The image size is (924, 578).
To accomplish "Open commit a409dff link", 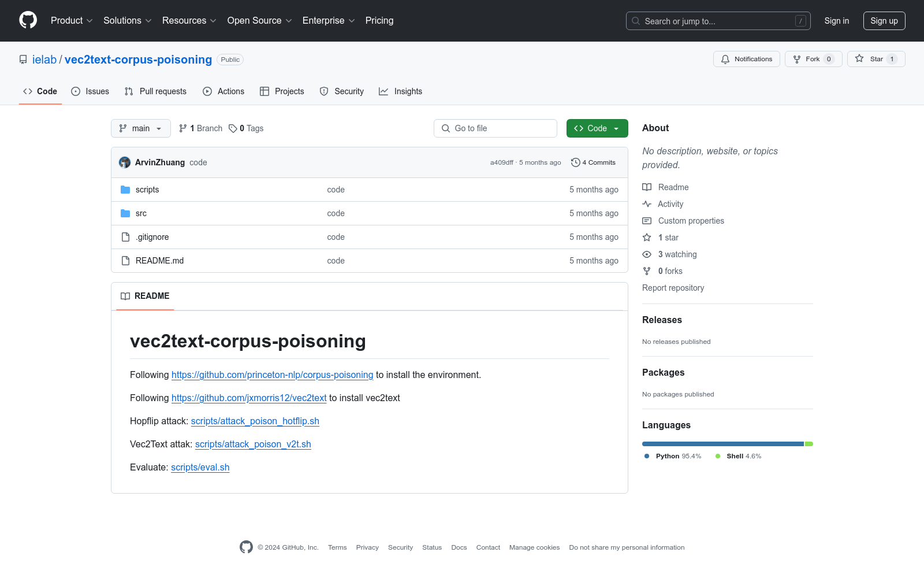I will 502,162.
